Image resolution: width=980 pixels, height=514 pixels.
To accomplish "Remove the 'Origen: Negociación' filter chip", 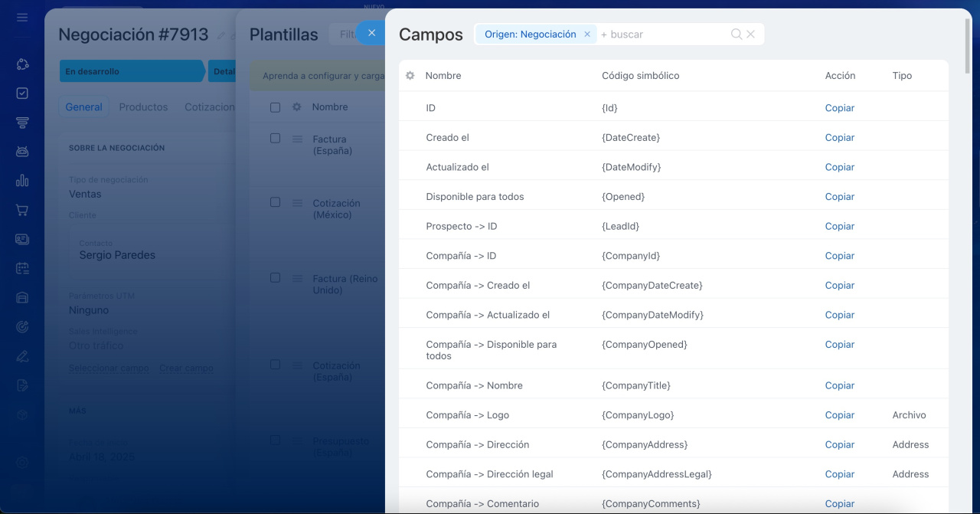I will [587, 34].
